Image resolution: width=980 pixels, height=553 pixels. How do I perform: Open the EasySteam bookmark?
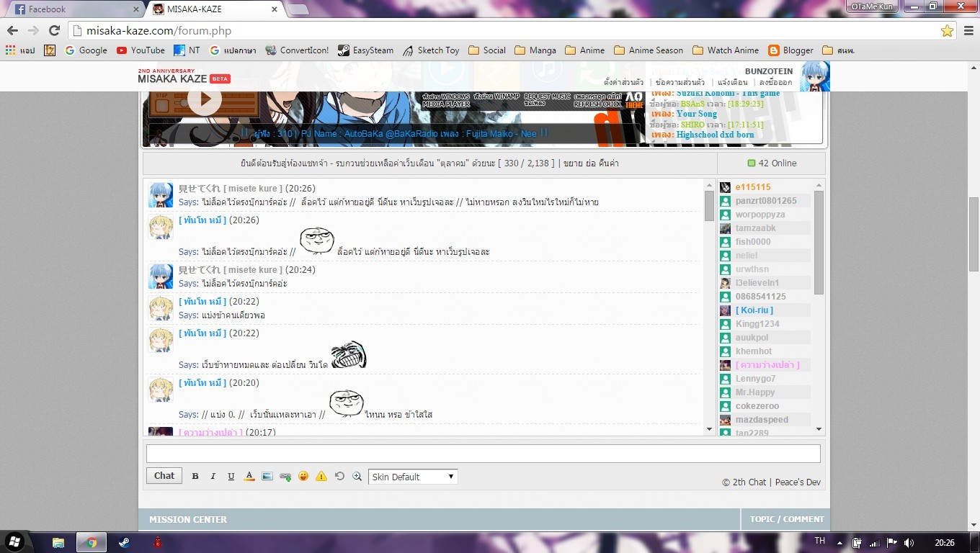coord(366,50)
